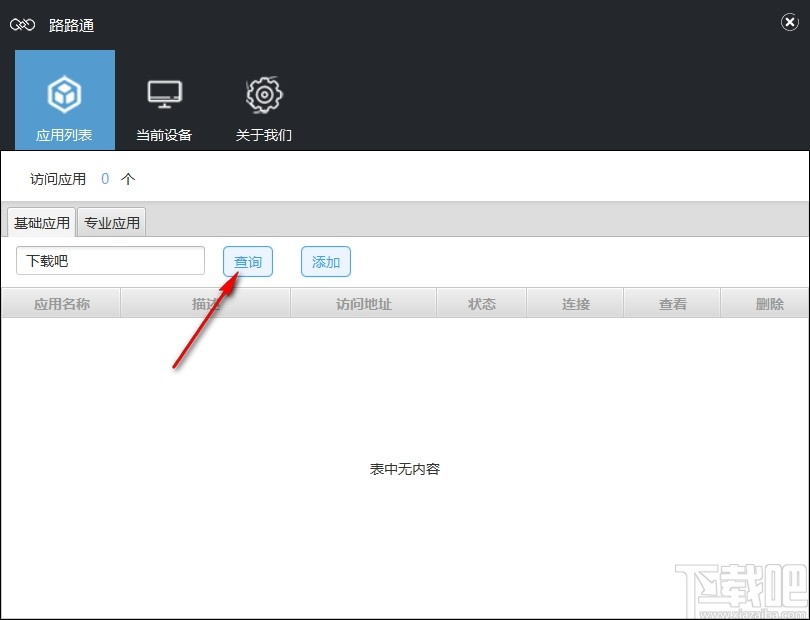Click the 添加 add button
The image size is (810, 620).
click(x=325, y=261)
